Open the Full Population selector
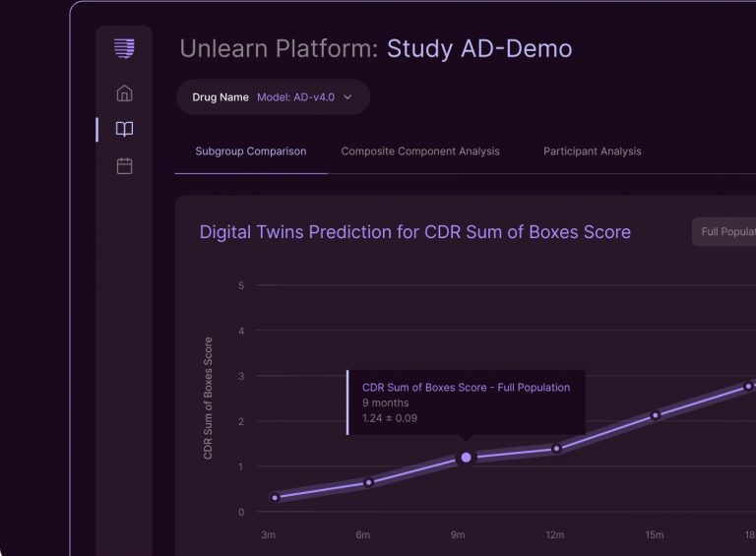Screen dimensions: 756x556 click(x=724, y=231)
